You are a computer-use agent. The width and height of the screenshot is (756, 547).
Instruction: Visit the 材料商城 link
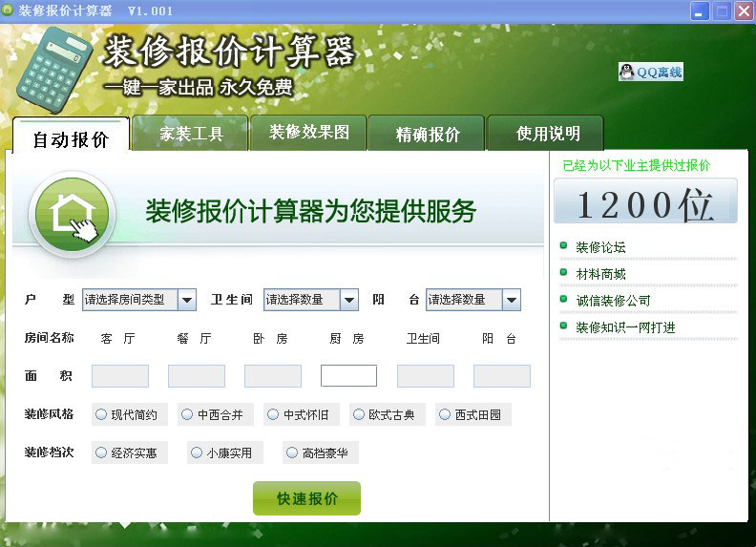click(x=600, y=274)
